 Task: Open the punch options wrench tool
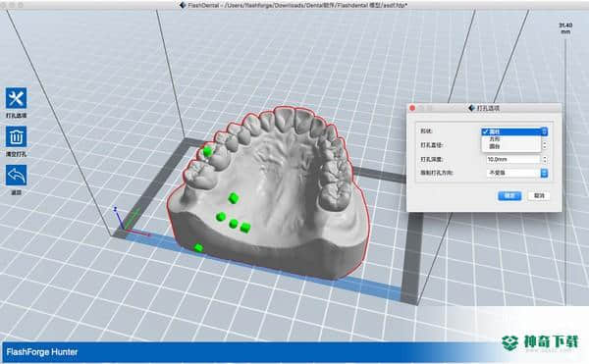[16, 98]
